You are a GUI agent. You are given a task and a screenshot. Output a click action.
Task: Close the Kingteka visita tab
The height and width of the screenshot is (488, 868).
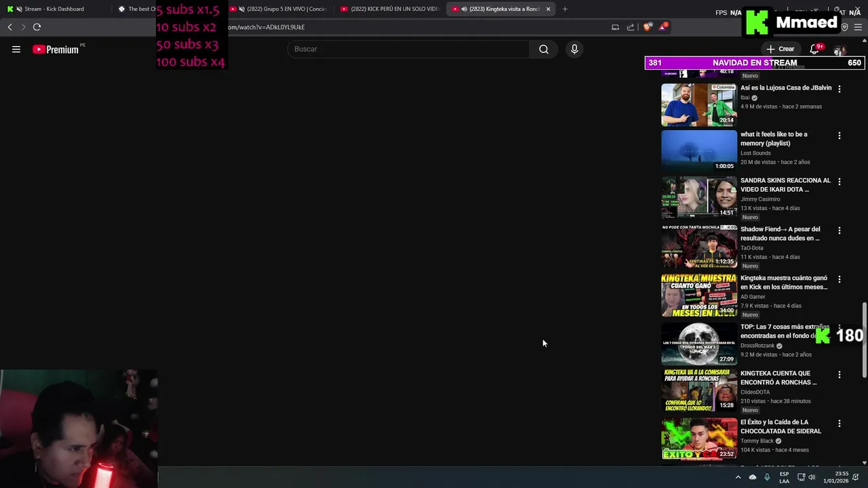click(548, 9)
